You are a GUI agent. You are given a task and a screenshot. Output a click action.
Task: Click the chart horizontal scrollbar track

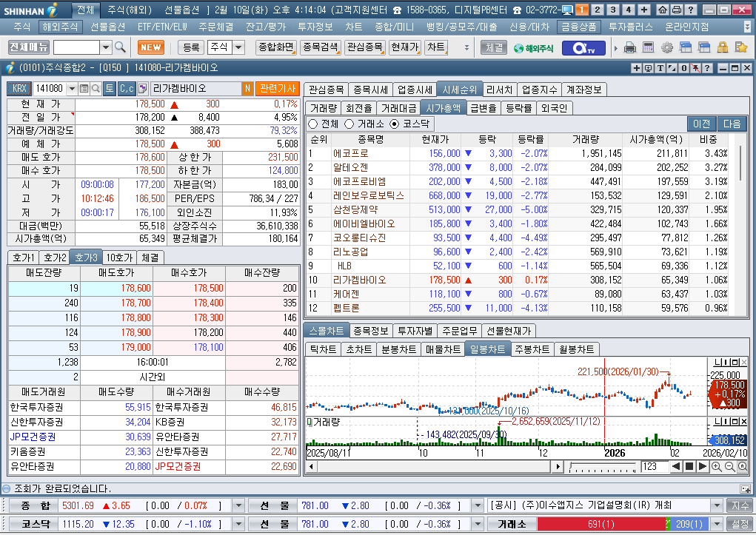(x=432, y=466)
